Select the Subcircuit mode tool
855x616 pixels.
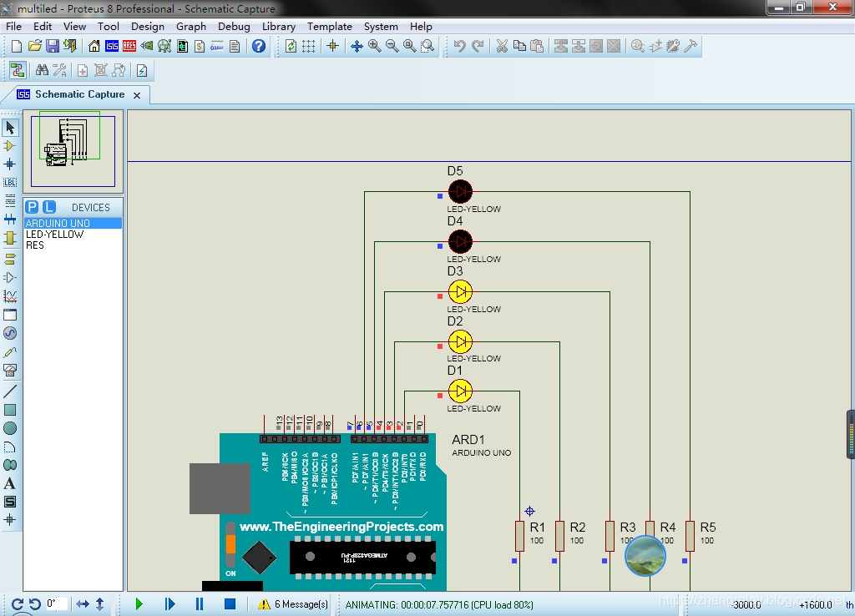10,238
